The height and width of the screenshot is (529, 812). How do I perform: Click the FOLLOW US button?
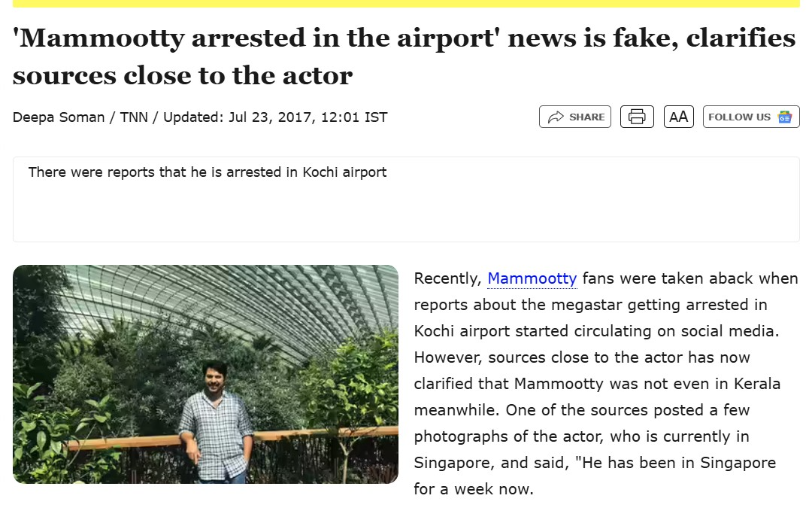click(x=750, y=117)
